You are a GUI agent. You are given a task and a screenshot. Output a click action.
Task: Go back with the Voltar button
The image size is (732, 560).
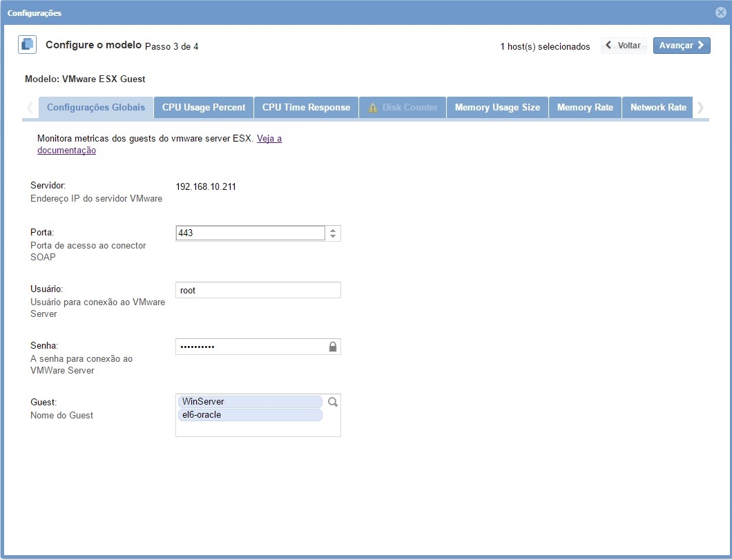click(624, 46)
